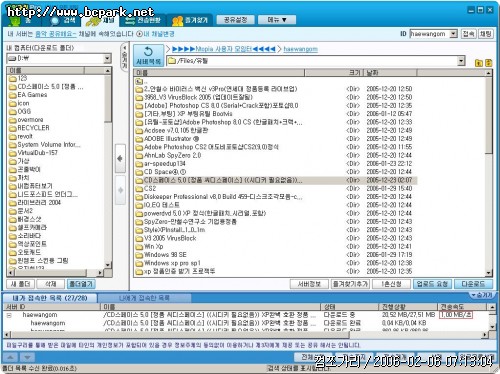Click the 폴더열기 open folder button
The height and width of the screenshot is (374, 500).
click(81, 284)
